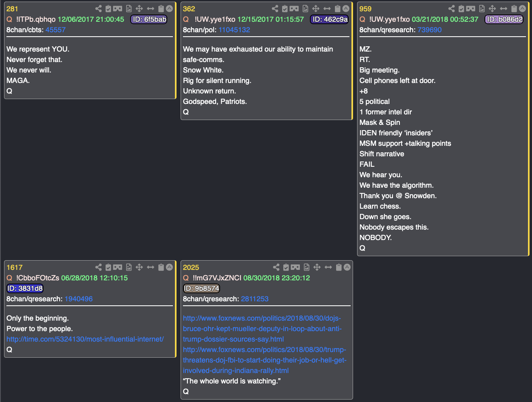532x402 pixels.
Task: Click the horizontal arrows icon on post 1617
Action: [x=150, y=267]
